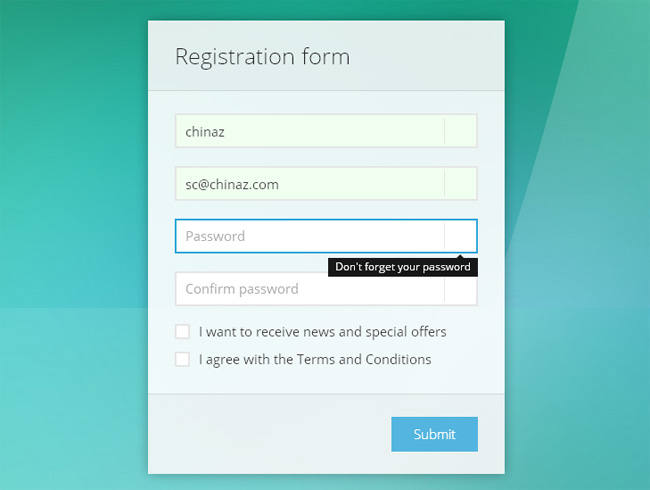Click empty header space right of the title
The height and width of the screenshot is (490, 650).
(x=430, y=56)
